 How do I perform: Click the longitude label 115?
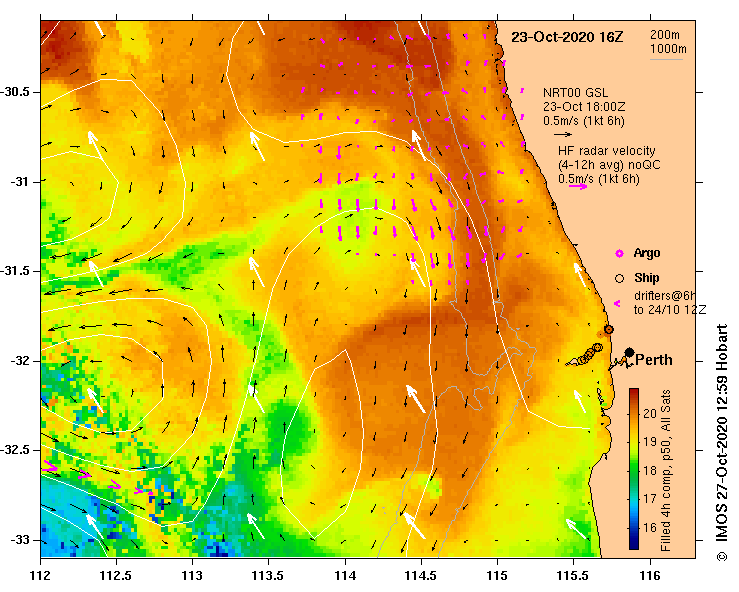497,576
